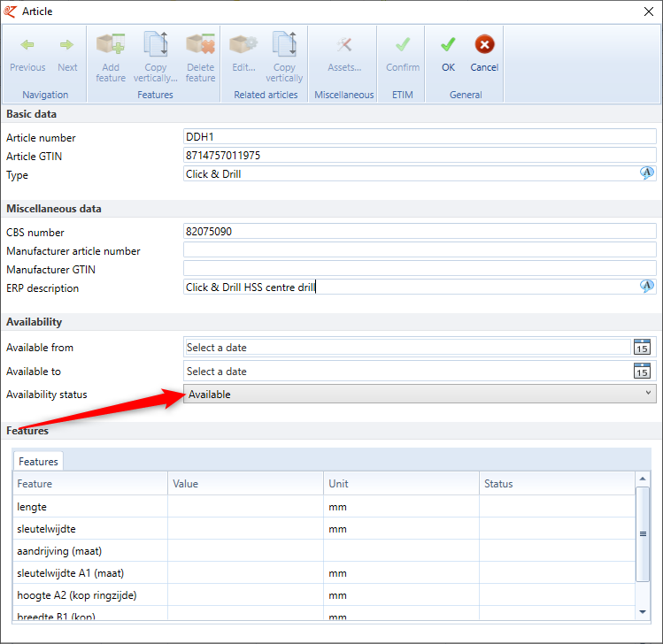Go to the Previous article
The height and width of the screenshot is (644, 663).
point(27,54)
